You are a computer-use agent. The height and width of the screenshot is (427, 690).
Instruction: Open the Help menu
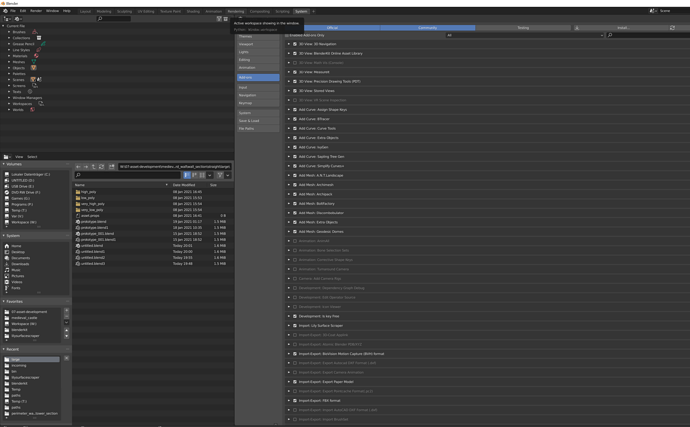(x=66, y=11)
